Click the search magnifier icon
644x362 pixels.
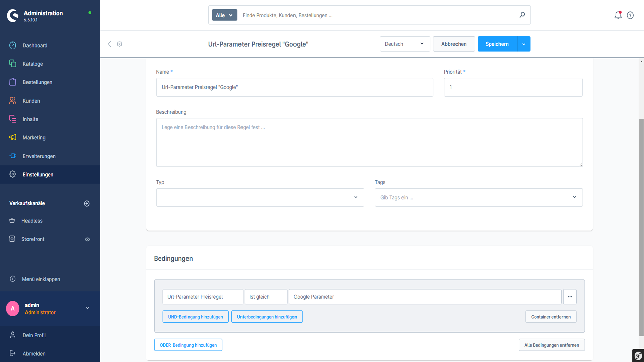[522, 15]
